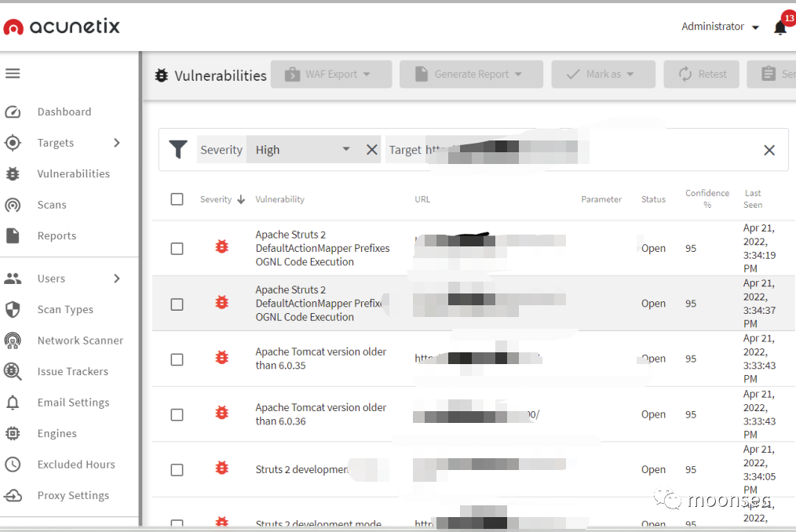This screenshot has width=796, height=532.
Task: Open Issue Trackers in sidebar
Action: point(72,372)
